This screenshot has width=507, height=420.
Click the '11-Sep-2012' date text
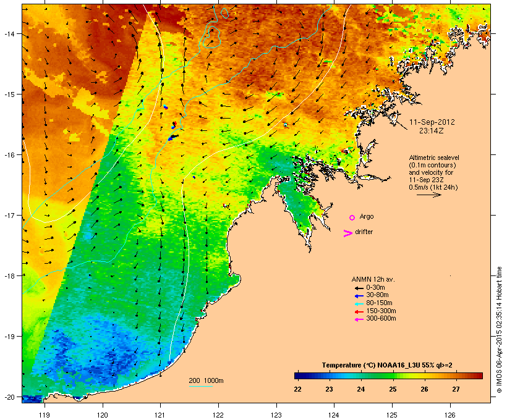(432, 122)
